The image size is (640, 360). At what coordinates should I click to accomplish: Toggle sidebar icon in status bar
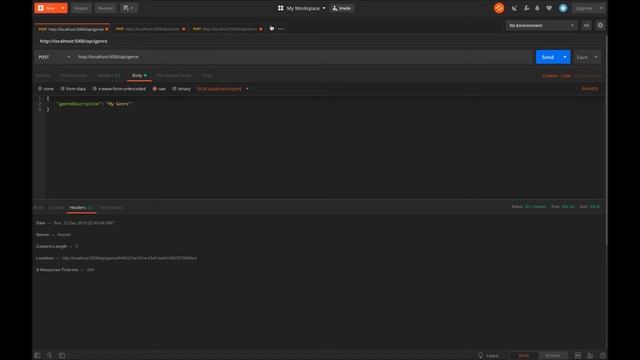point(37,356)
